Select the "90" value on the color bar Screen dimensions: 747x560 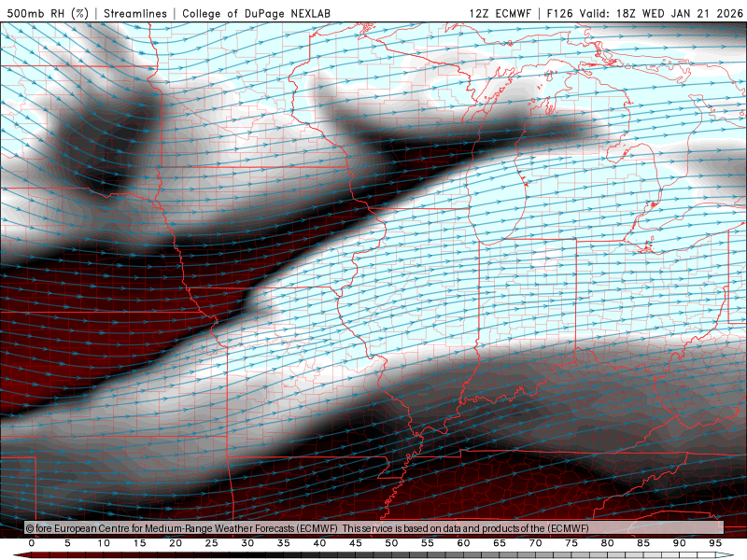click(x=680, y=543)
